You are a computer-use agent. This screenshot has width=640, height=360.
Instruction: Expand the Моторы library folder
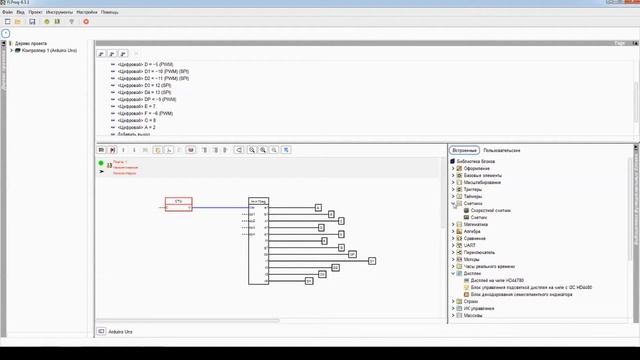(453, 260)
